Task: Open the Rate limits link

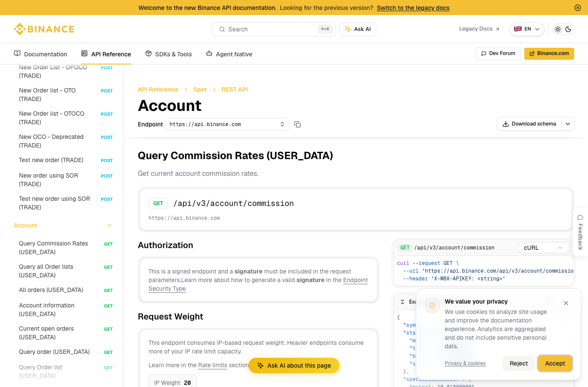Action: pos(213,365)
